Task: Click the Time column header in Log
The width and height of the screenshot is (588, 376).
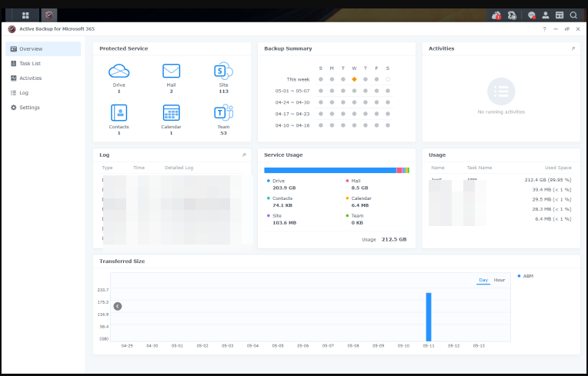Action: click(139, 168)
